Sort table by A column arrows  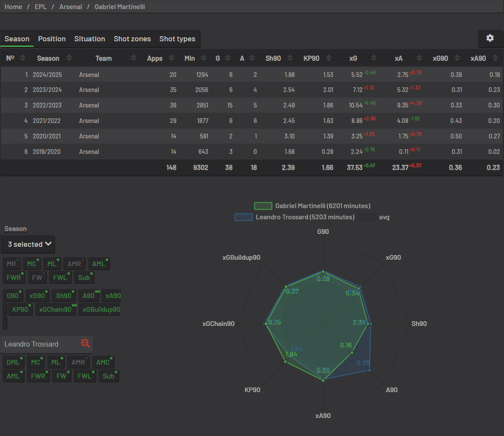pos(252,58)
